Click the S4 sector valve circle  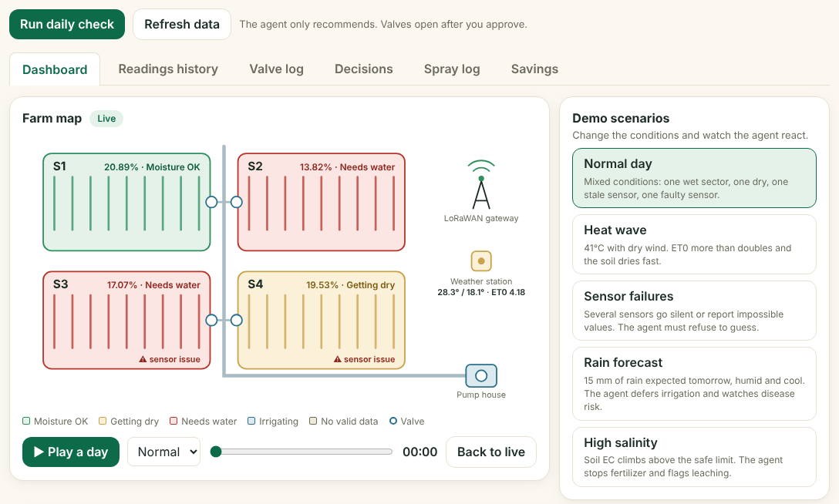(237, 320)
